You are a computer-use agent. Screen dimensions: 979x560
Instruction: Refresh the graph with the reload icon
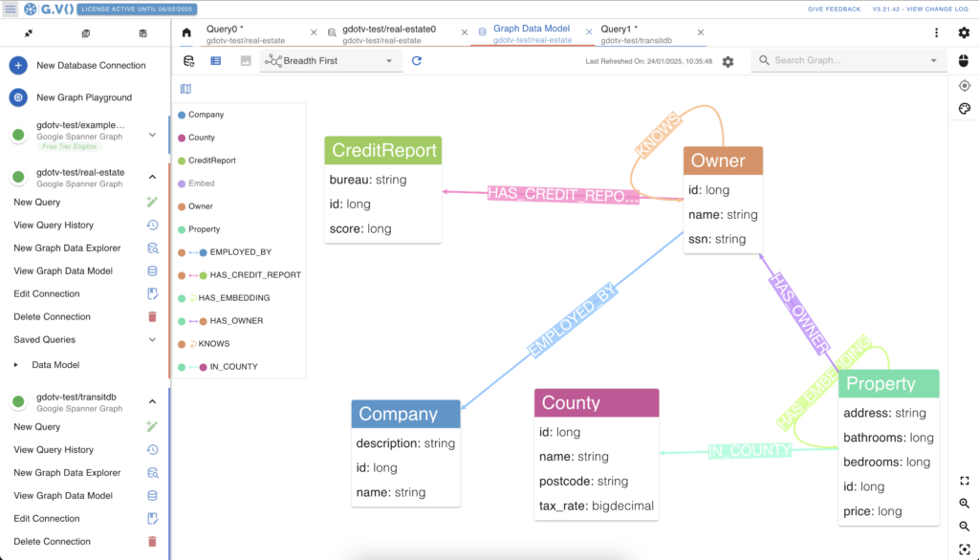[419, 59]
